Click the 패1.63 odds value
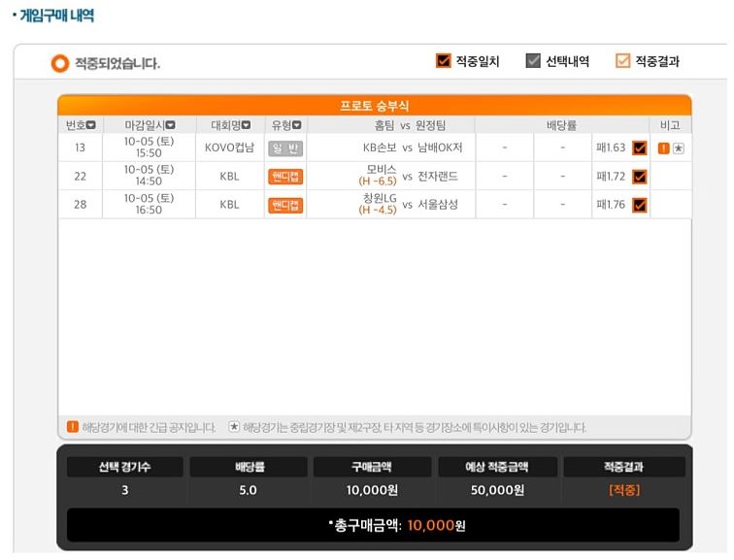734x560 pixels. point(611,148)
